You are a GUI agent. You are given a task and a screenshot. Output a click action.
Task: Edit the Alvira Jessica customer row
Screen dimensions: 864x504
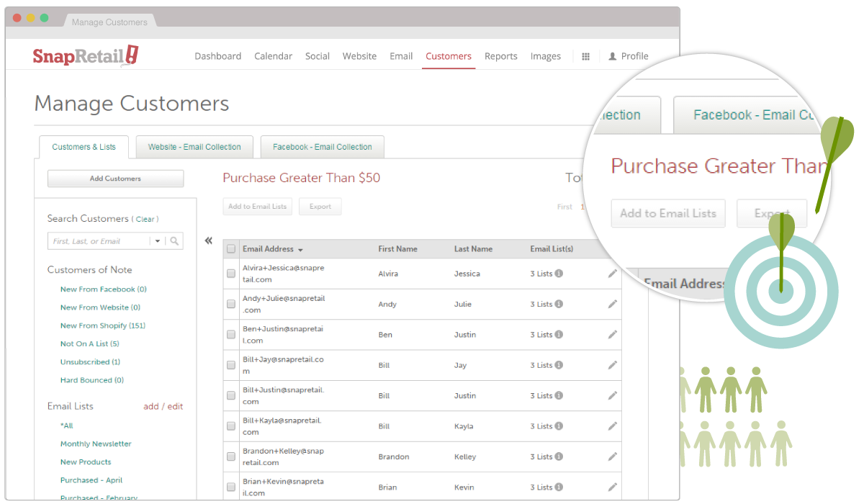pos(613,274)
